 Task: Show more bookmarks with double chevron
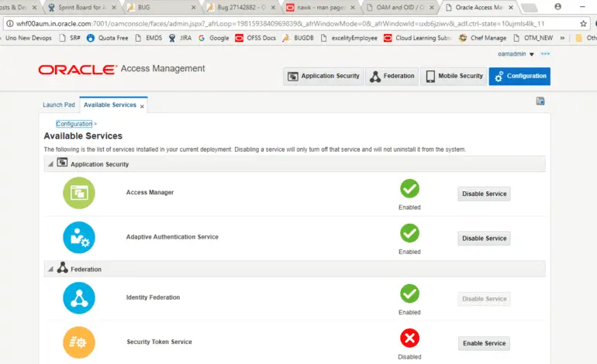[562, 38]
